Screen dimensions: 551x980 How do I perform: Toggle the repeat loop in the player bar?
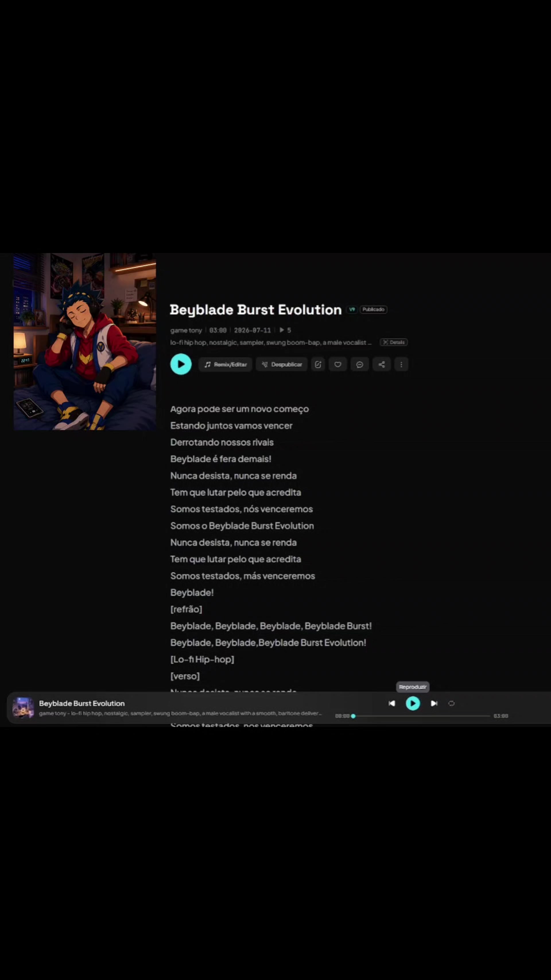pyautogui.click(x=451, y=703)
